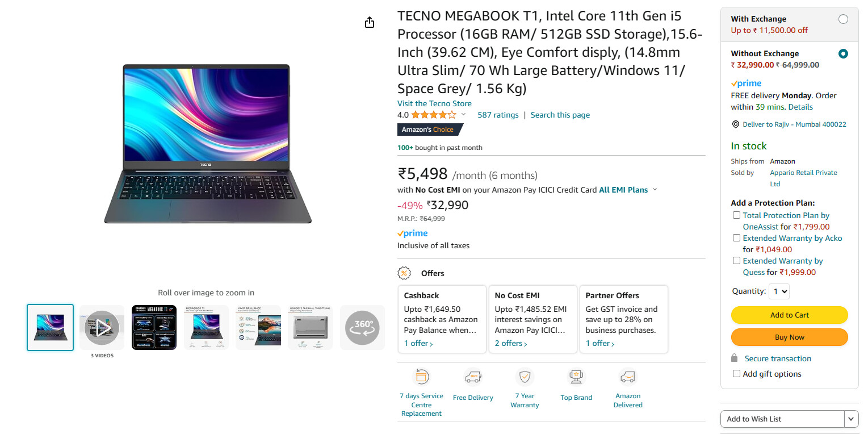
Task: Click the 7 days Service Centre Replacement icon
Action: [421, 377]
